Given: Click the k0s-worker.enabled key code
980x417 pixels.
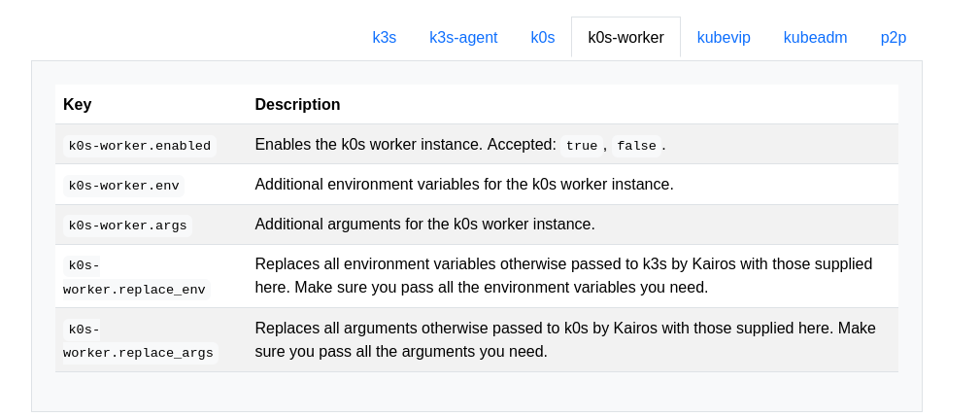Looking at the screenshot, I should (140, 146).
